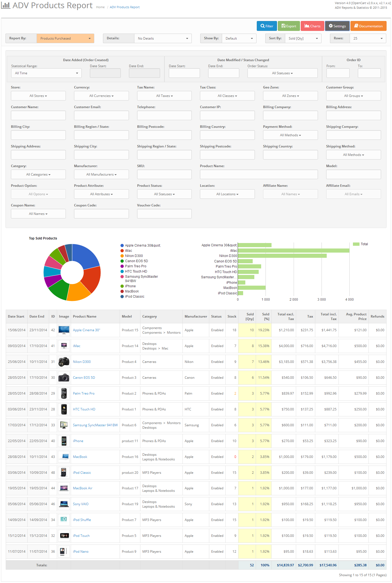Click the Voucher Code input
The width and height of the screenshot is (392, 583).
pos(164,214)
